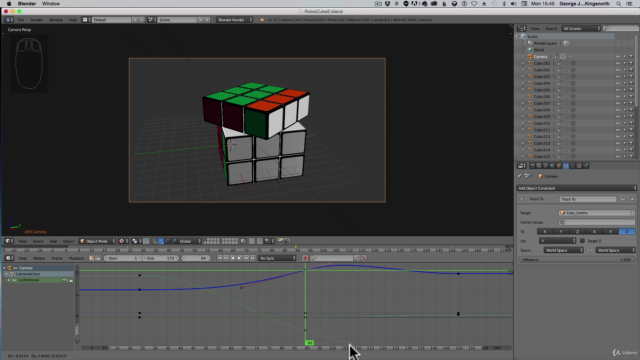Screen dimensions: 640x360
Task: Click the delete keyframe icon
Action: (x=363, y=258)
